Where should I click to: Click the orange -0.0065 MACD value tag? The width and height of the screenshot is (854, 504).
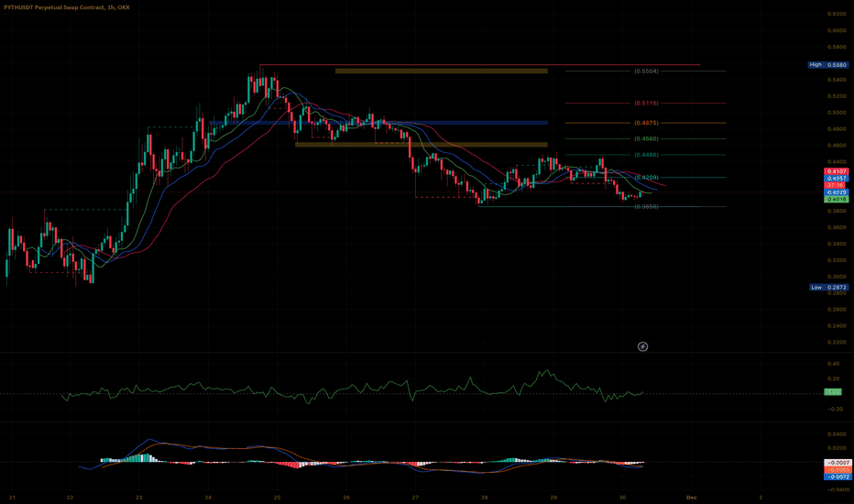836,470
